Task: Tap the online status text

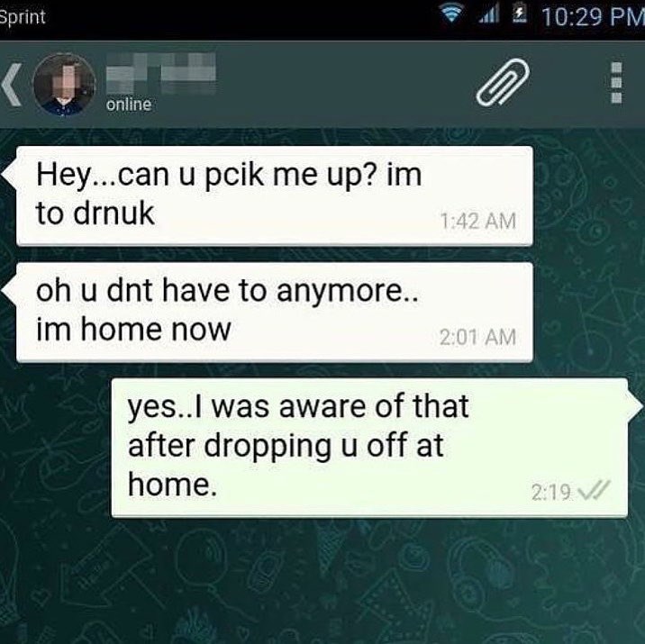Action: tap(129, 104)
